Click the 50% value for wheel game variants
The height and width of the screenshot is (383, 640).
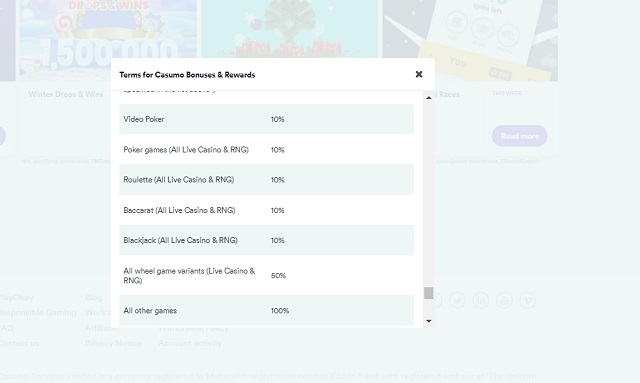278,276
